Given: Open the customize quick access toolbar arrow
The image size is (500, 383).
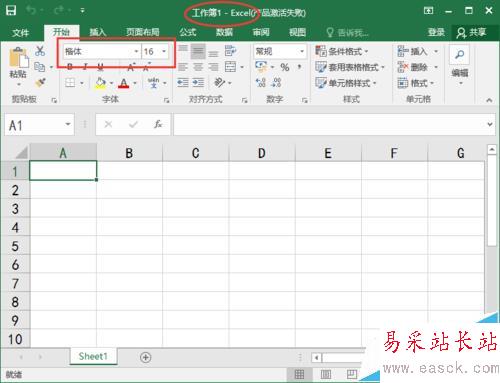Looking at the screenshot, I should (82, 11).
